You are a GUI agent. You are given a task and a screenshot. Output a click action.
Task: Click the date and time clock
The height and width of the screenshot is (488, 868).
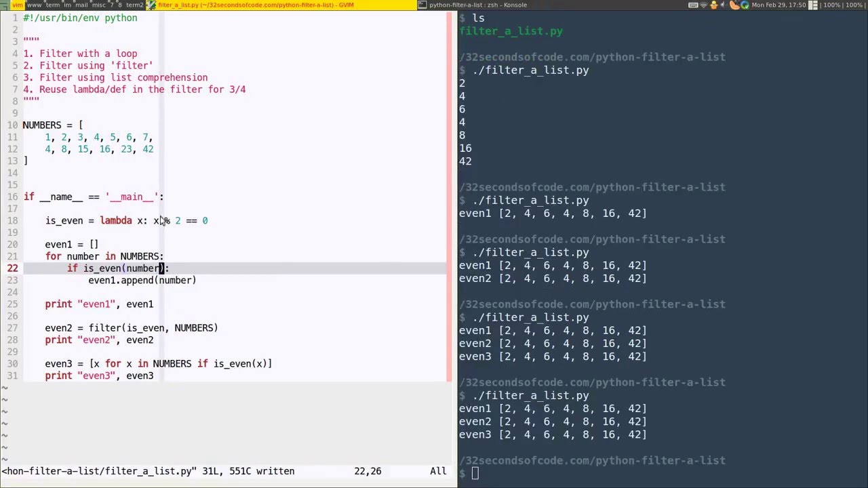point(778,5)
